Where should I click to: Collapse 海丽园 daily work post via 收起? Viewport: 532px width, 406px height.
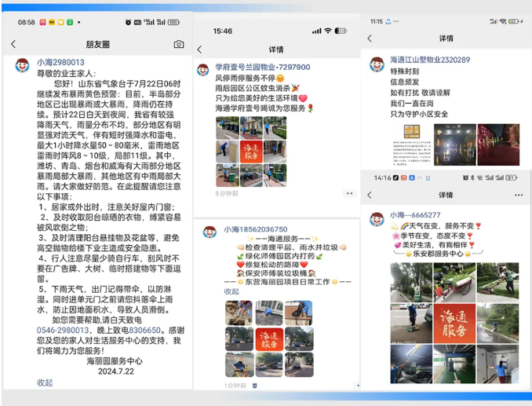(x=231, y=291)
